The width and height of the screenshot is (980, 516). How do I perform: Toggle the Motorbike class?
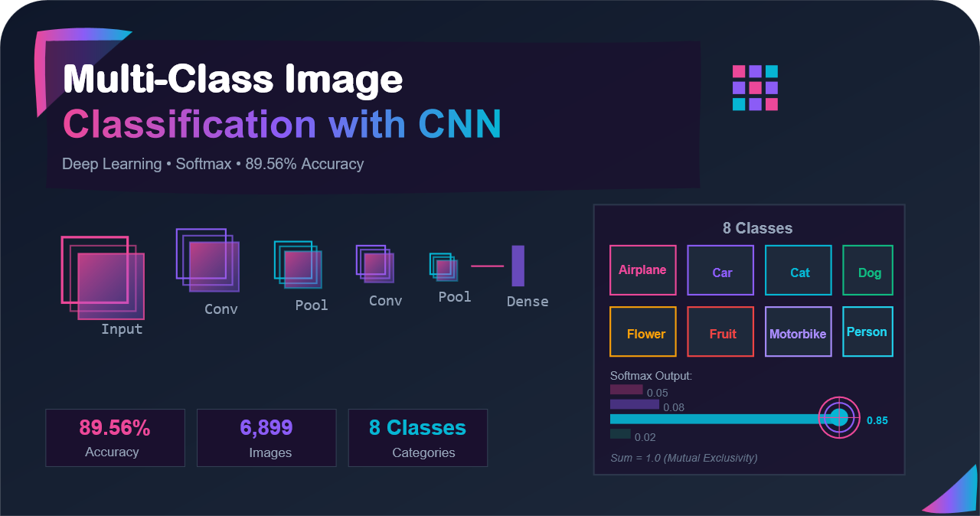[798, 331]
